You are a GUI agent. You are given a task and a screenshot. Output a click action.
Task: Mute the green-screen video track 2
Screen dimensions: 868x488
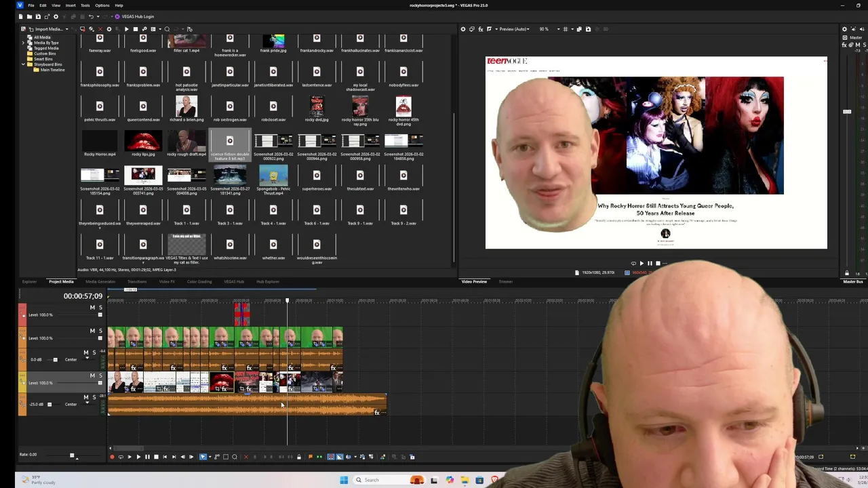92,331
